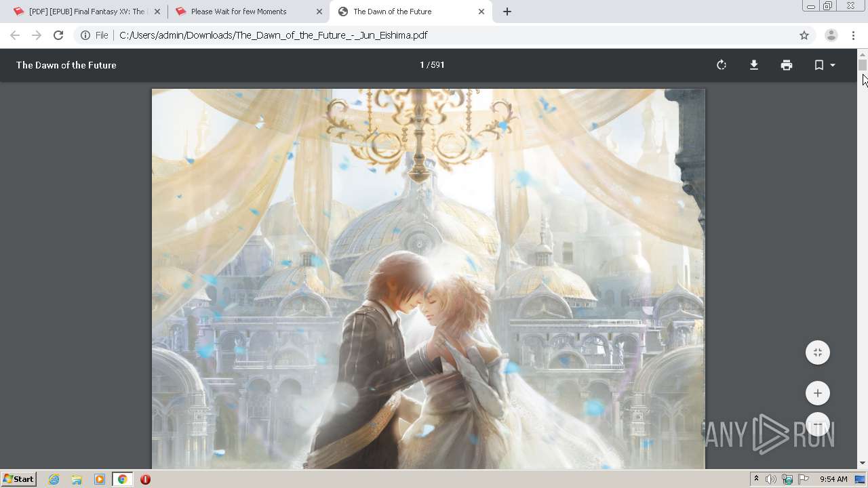Open Chrome's three-dot menu

tap(853, 35)
